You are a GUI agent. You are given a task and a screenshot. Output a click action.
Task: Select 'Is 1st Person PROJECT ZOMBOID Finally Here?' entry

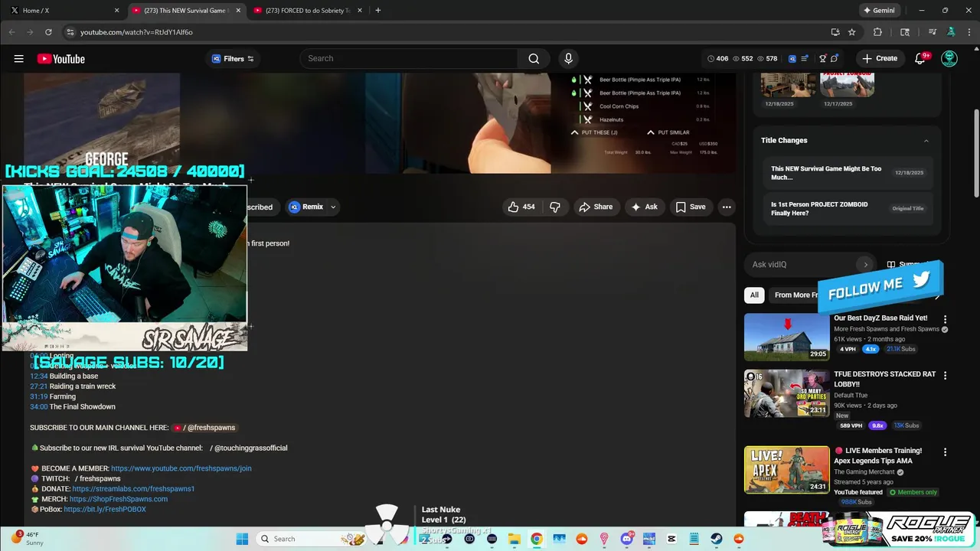[847, 209]
